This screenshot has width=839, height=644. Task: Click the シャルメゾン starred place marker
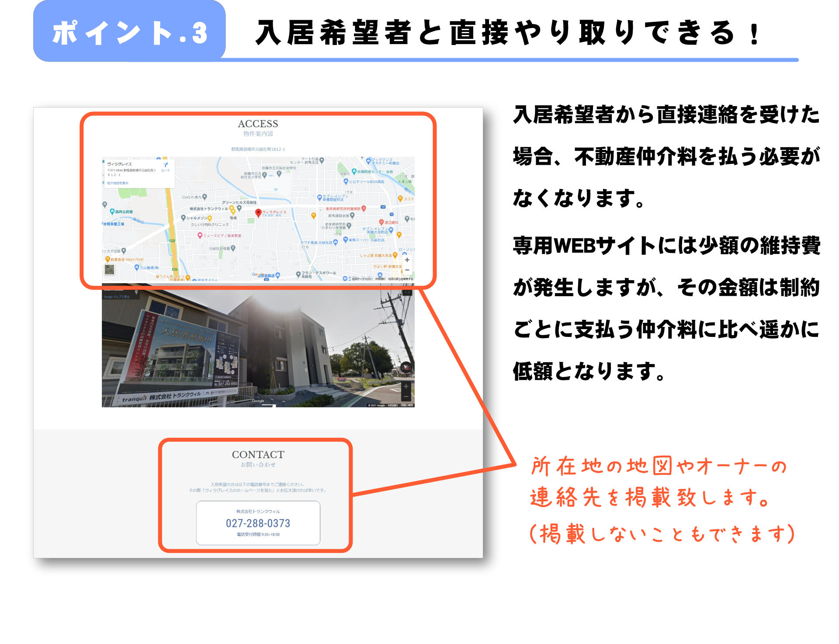point(210,218)
